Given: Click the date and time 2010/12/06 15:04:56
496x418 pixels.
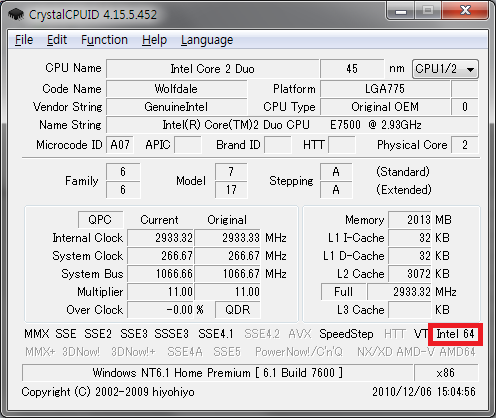Looking at the screenshot, I should pyautogui.click(x=424, y=391).
